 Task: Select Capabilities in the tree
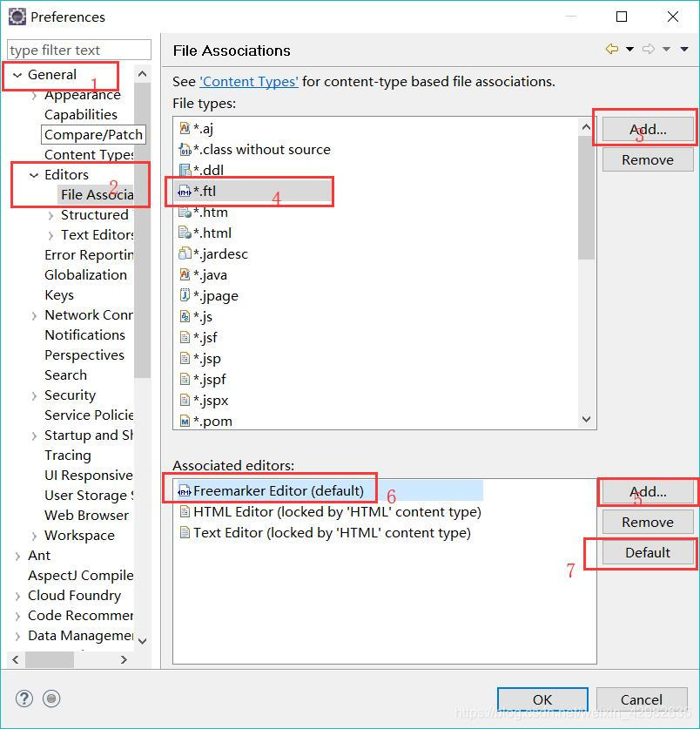[81, 114]
